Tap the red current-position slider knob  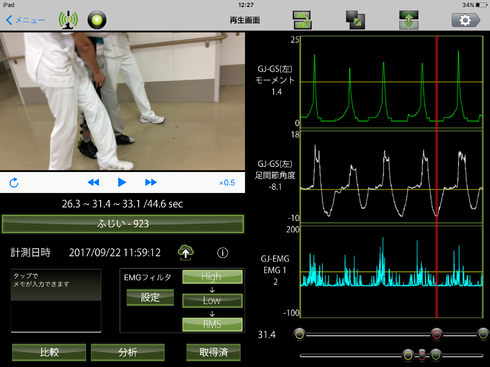pos(436,334)
